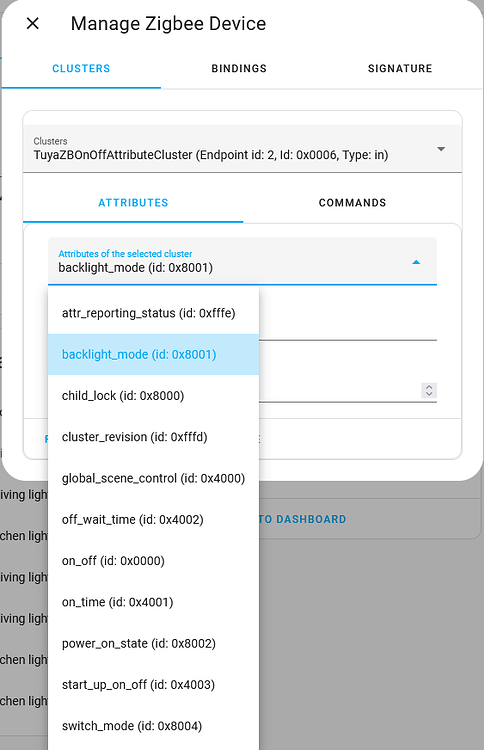The height and width of the screenshot is (750, 484).
Task: Select on_time attribute option
Action: [153, 602]
